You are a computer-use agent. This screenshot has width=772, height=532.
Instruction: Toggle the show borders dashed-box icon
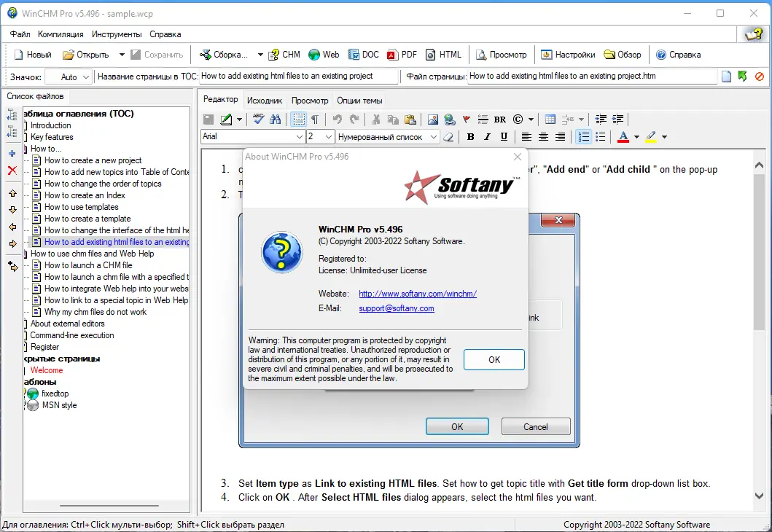tap(299, 119)
